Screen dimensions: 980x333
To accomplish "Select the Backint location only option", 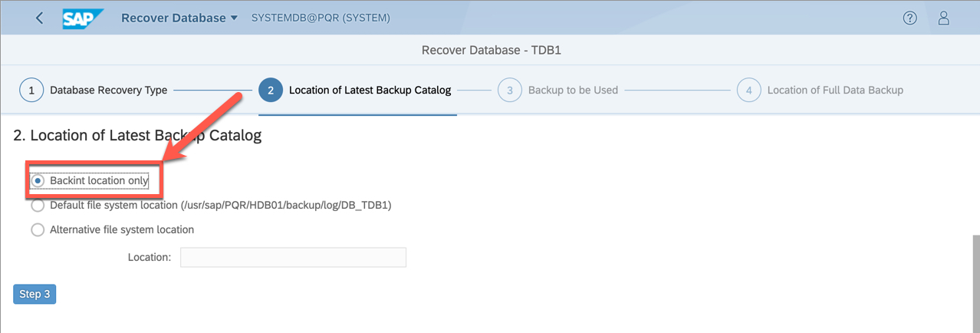I will (38, 180).
